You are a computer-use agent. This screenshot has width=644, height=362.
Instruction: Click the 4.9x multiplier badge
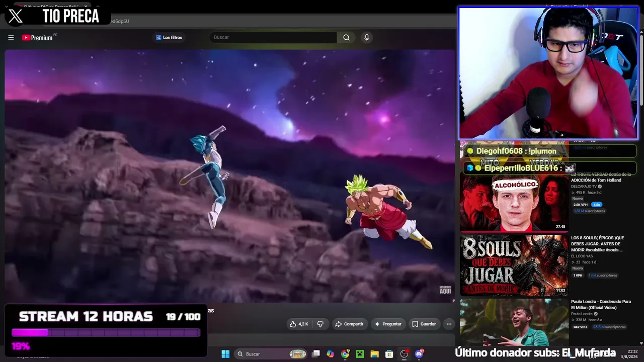click(596, 205)
